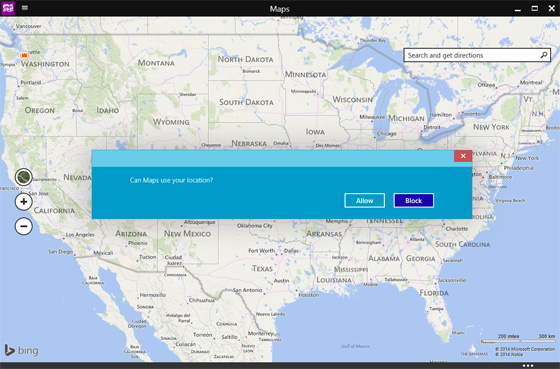Click the Idaho map label
This screenshot has width=560, height=369.
[108, 110]
